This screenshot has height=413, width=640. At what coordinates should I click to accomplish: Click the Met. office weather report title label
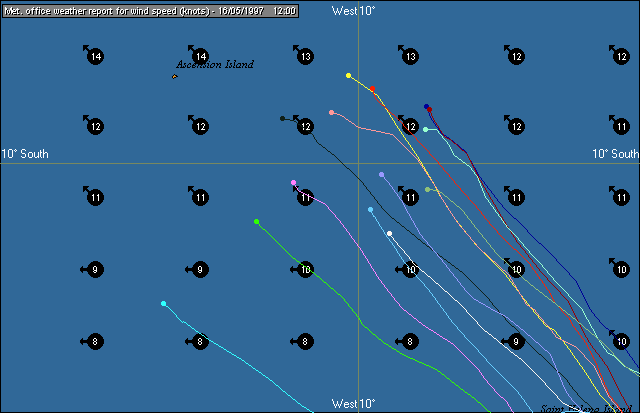pos(150,11)
